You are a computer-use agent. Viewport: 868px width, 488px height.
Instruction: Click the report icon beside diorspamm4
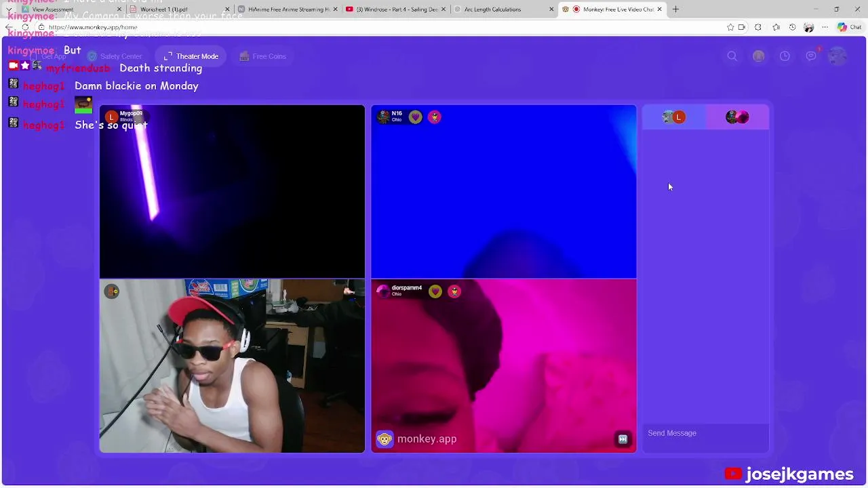tap(454, 291)
